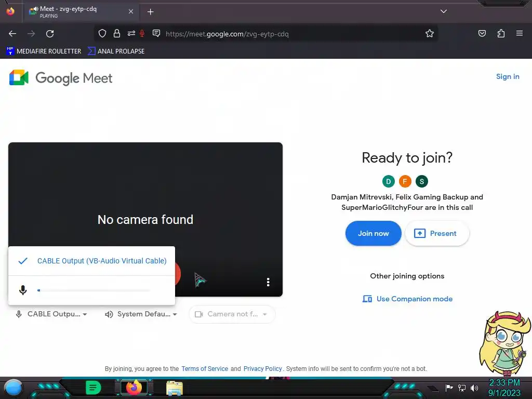Bookmark this page with the star icon
Image resolution: width=532 pixels, height=399 pixels.
[x=430, y=33]
